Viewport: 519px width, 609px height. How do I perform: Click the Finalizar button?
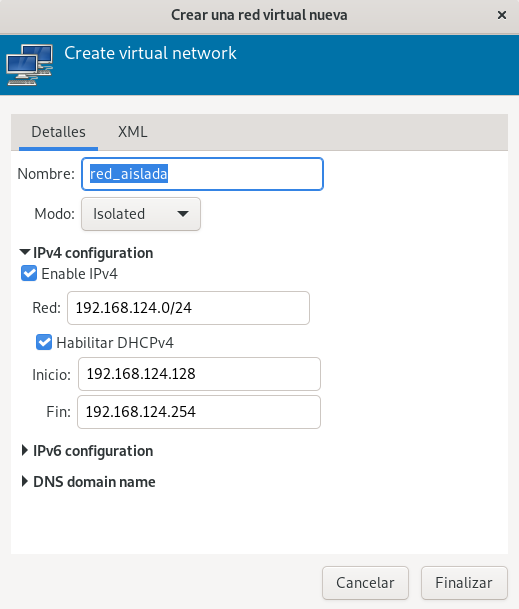click(x=464, y=583)
